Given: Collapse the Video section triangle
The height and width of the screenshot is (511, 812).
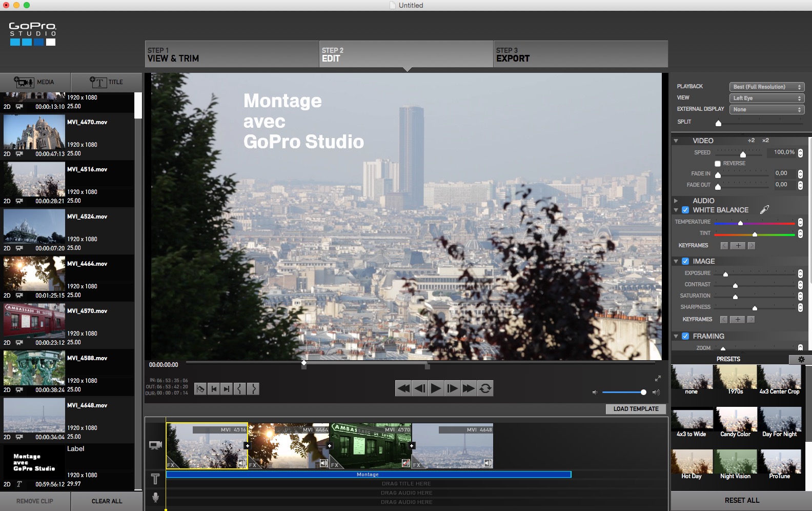Looking at the screenshot, I should (x=676, y=141).
